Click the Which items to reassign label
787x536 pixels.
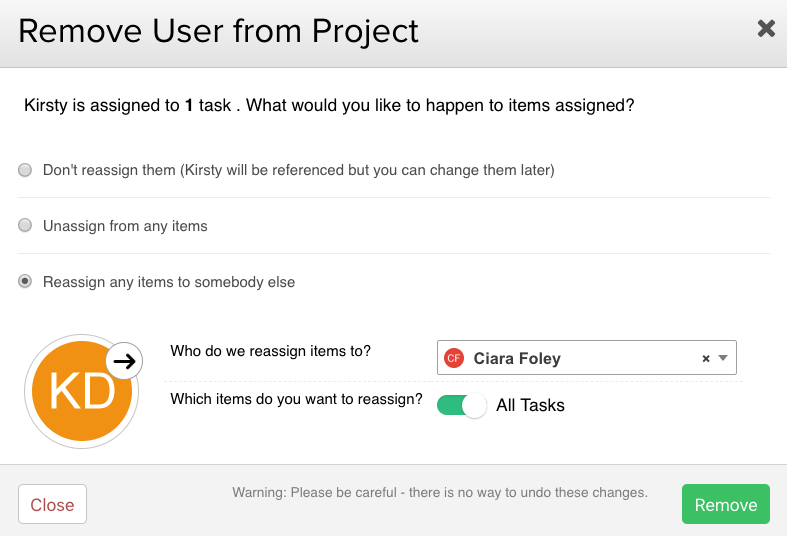[296, 399]
